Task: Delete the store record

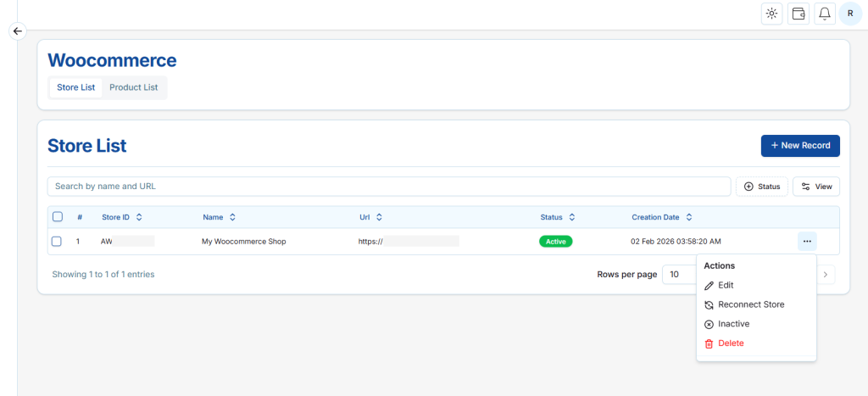Action: tap(730, 343)
